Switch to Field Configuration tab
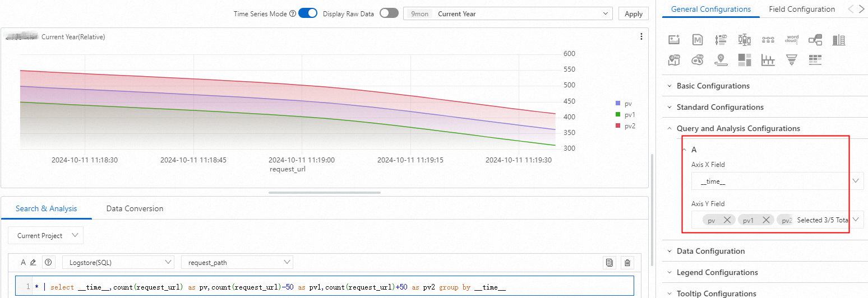 point(802,9)
